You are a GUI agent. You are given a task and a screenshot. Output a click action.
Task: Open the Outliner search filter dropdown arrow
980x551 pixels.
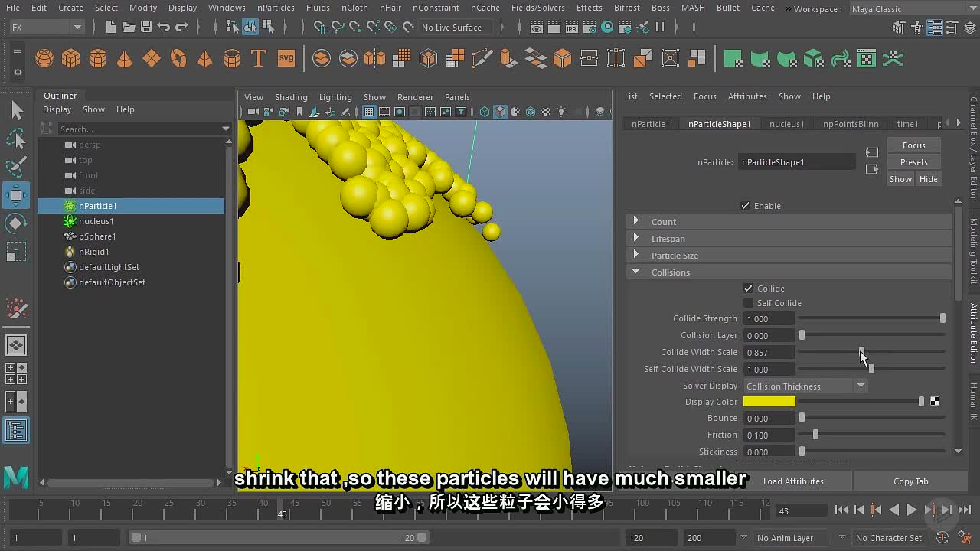pyautogui.click(x=225, y=129)
